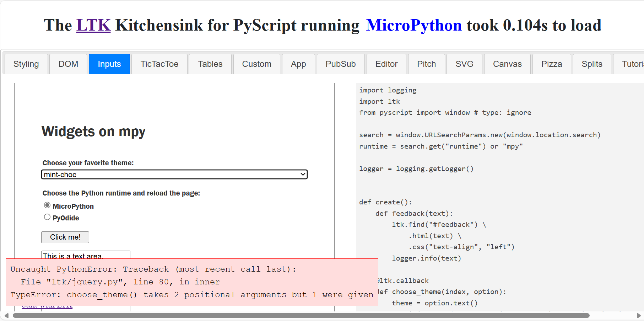644x321 pixels.
Task: Open the Tables tab
Action: (210, 64)
